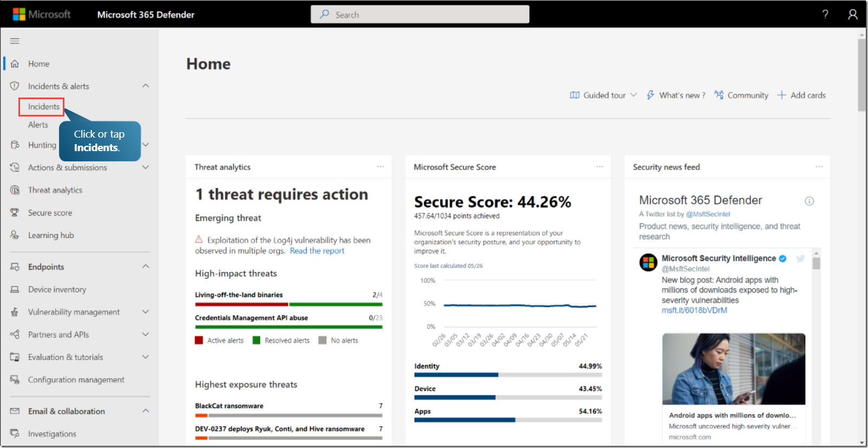Click the Home house icon in sidebar
This screenshot has height=448, width=868.
[15, 64]
